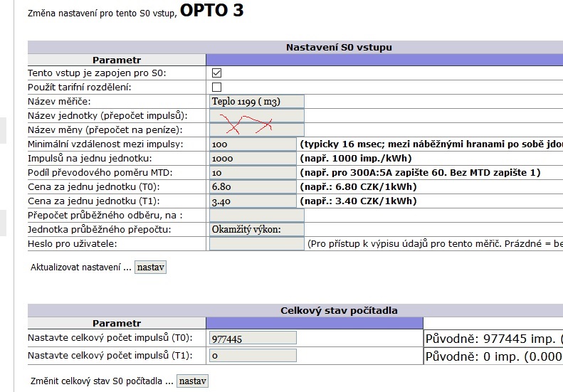Viewport: 563px width, 392px height.
Task: Click 'Cena za jednu jednotku (T0)' field
Action: click(x=253, y=186)
